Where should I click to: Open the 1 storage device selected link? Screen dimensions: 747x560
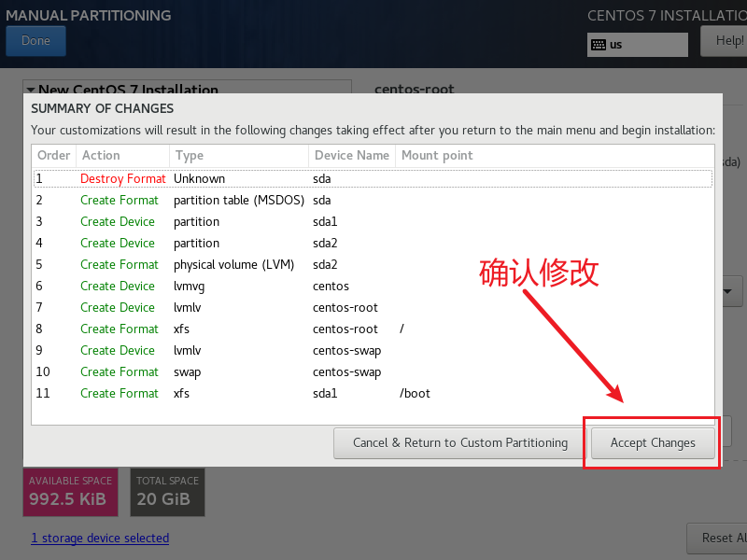coord(100,539)
